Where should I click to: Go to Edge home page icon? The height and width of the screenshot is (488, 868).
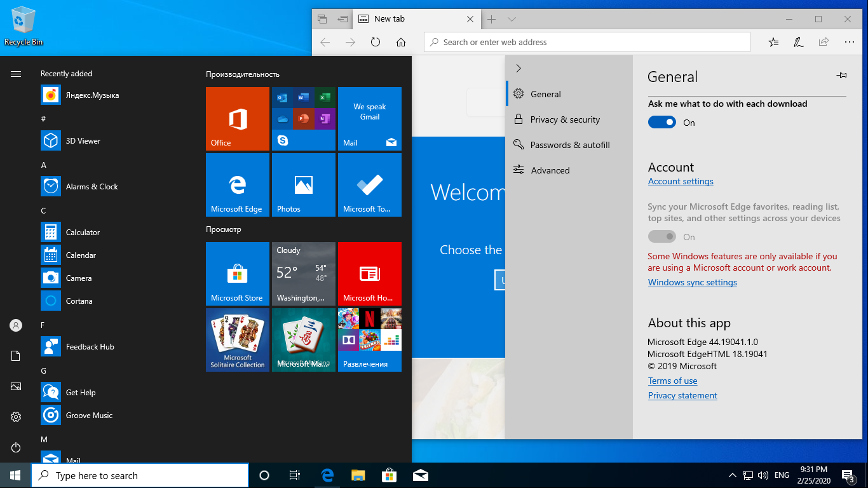[x=401, y=42]
